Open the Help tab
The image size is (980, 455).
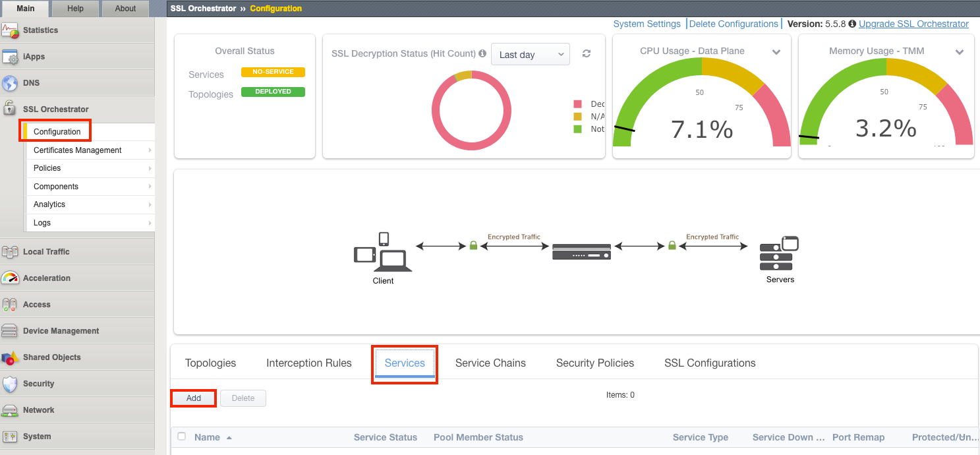pos(75,9)
